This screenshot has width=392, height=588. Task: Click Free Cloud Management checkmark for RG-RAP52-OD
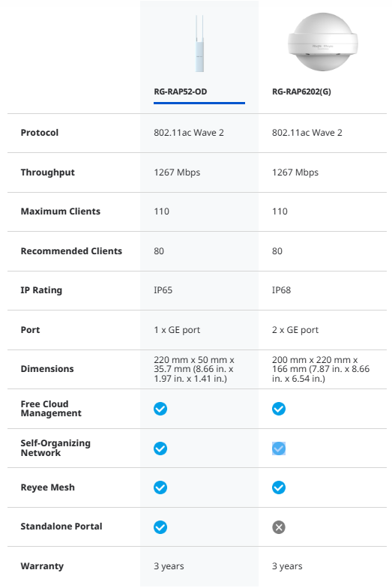(x=160, y=409)
